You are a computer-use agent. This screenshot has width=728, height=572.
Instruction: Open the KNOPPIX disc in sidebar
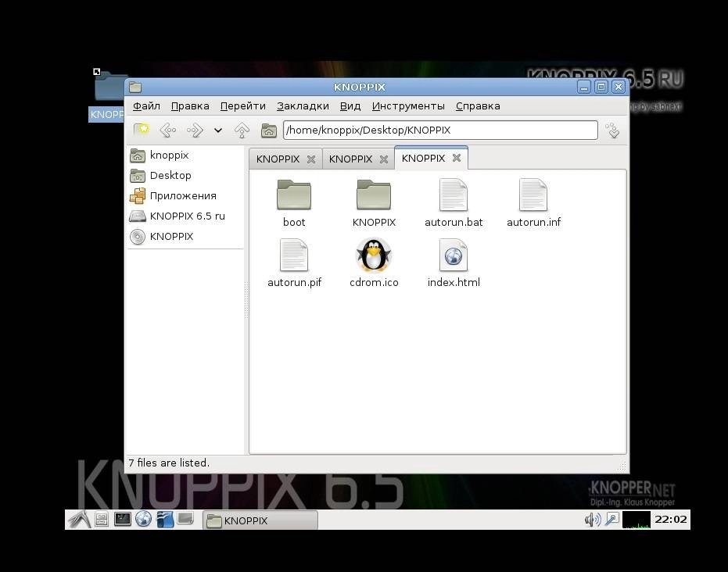161,236
